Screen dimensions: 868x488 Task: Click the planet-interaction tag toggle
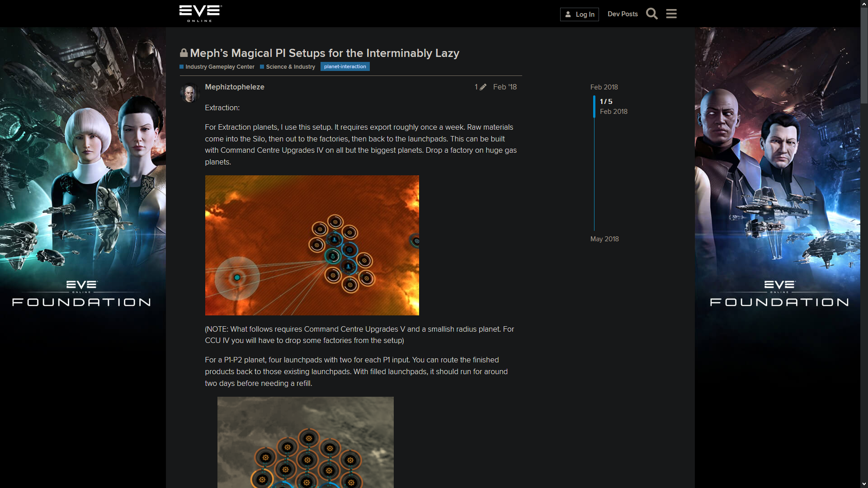[x=345, y=66]
